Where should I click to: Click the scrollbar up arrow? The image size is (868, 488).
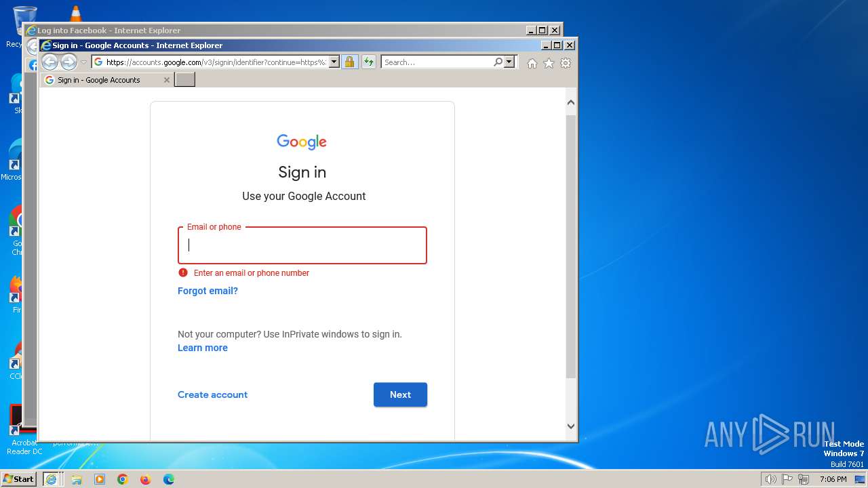point(571,102)
